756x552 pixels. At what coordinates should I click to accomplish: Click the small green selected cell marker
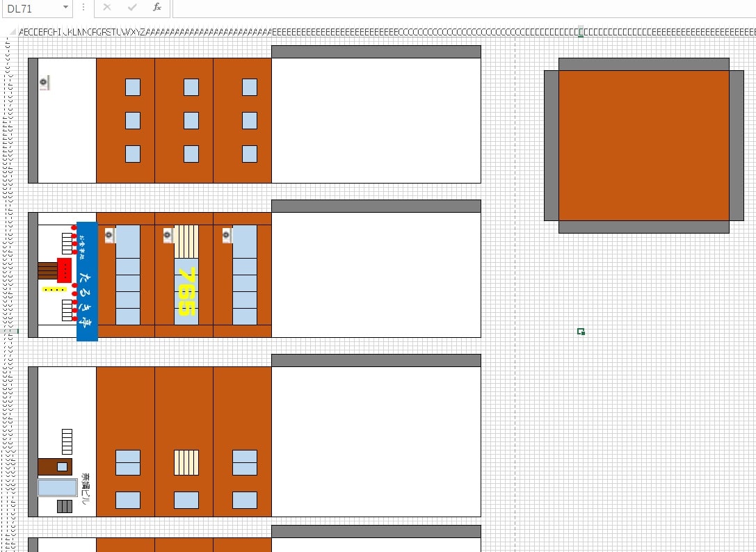(x=581, y=332)
